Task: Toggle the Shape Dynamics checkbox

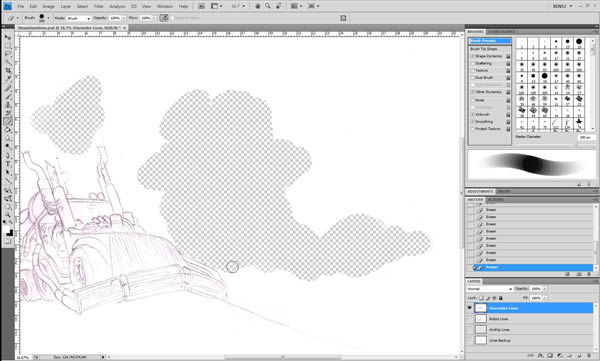Action: [x=473, y=56]
